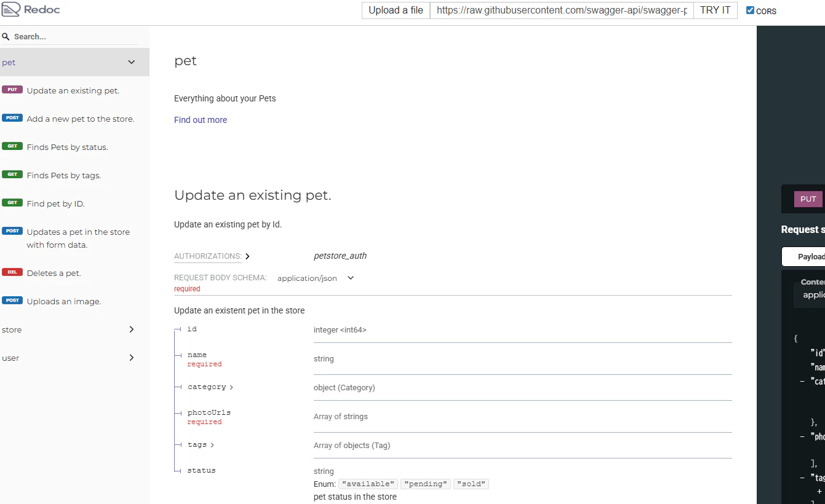Select Find pet by ID menu item
This screenshot has height=504, width=825.
[x=55, y=203]
